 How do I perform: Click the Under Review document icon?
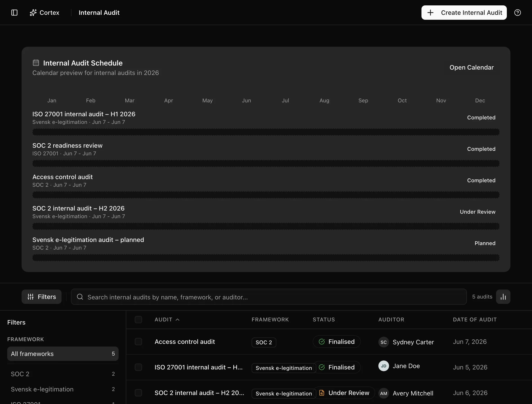click(322, 393)
